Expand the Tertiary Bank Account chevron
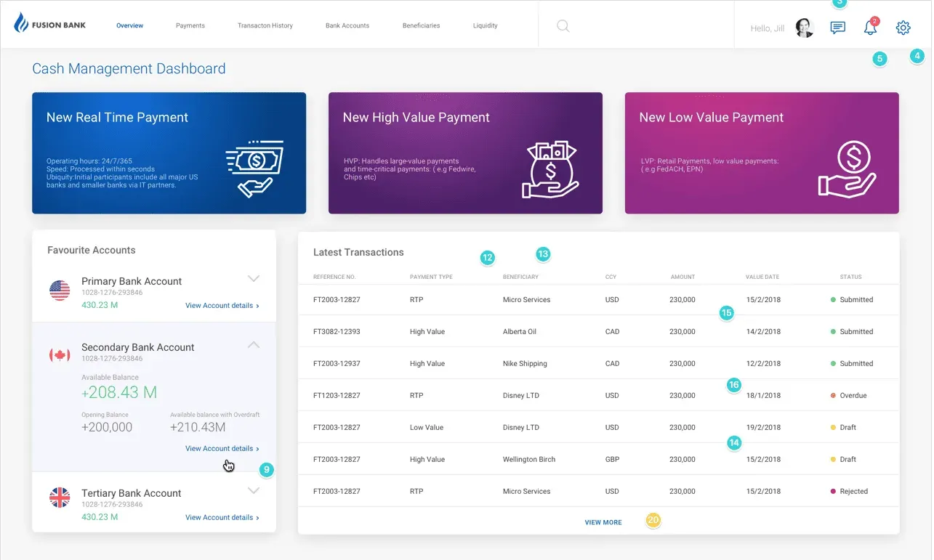This screenshot has width=934, height=560. point(254,490)
